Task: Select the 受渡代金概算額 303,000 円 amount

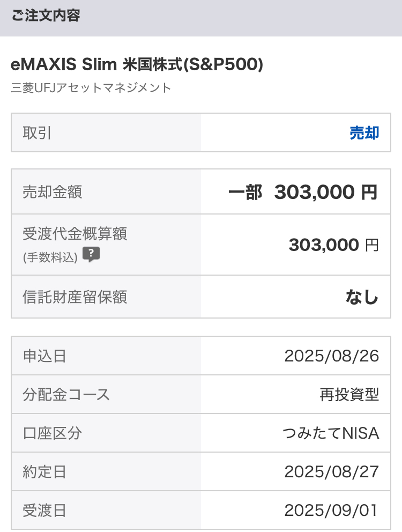Action: pyautogui.click(x=333, y=245)
